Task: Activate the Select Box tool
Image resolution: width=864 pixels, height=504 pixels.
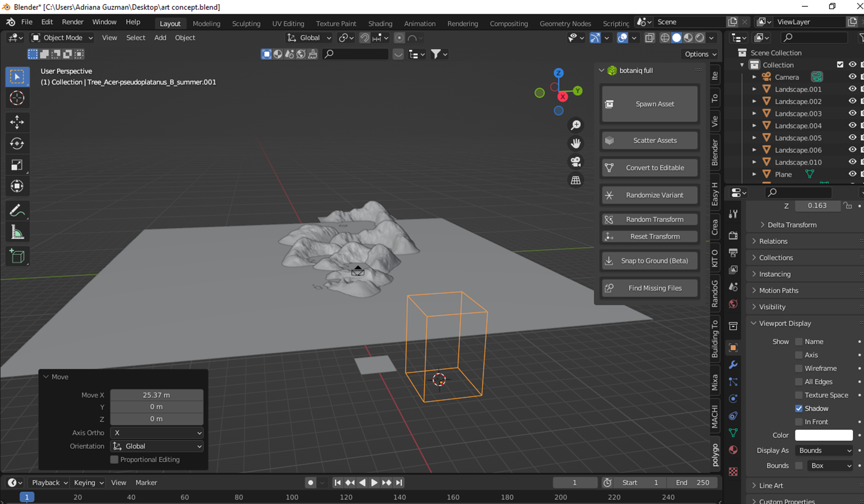Action: click(17, 77)
